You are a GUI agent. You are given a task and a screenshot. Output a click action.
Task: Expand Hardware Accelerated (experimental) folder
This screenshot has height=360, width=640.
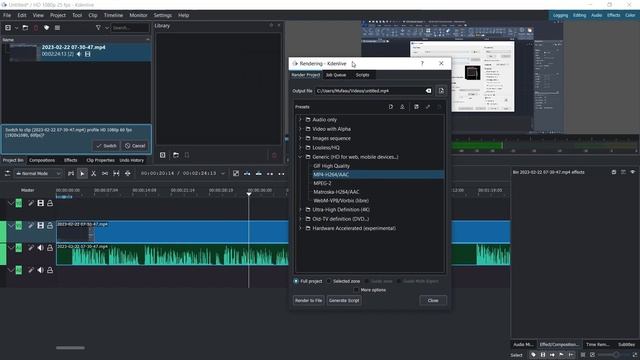pos(300,228)
